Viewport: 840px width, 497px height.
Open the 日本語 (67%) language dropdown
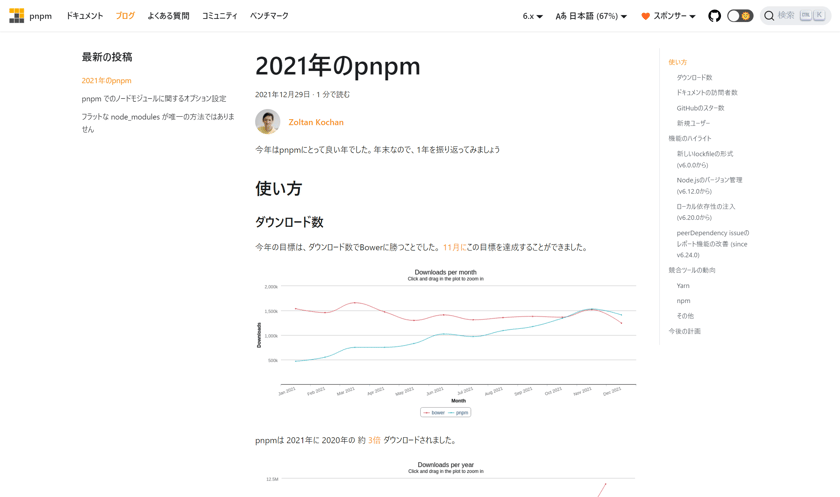[591, 16]
